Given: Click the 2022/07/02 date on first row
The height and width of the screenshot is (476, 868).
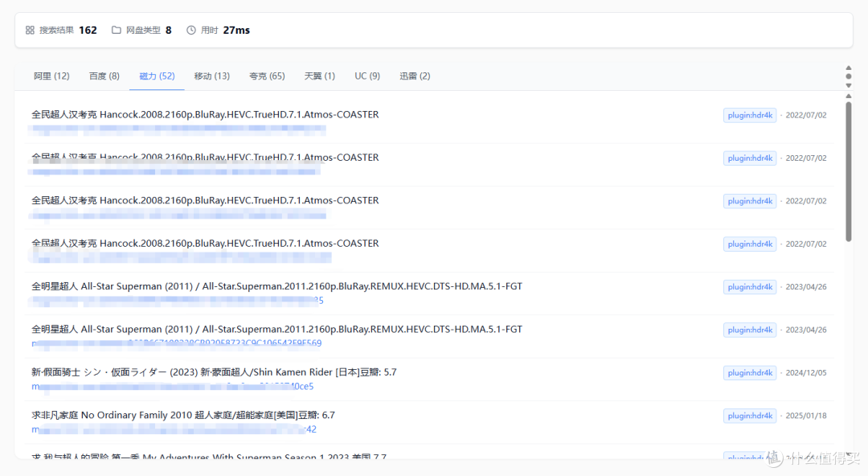Looking at the screenshot, I should click(806, 115).
